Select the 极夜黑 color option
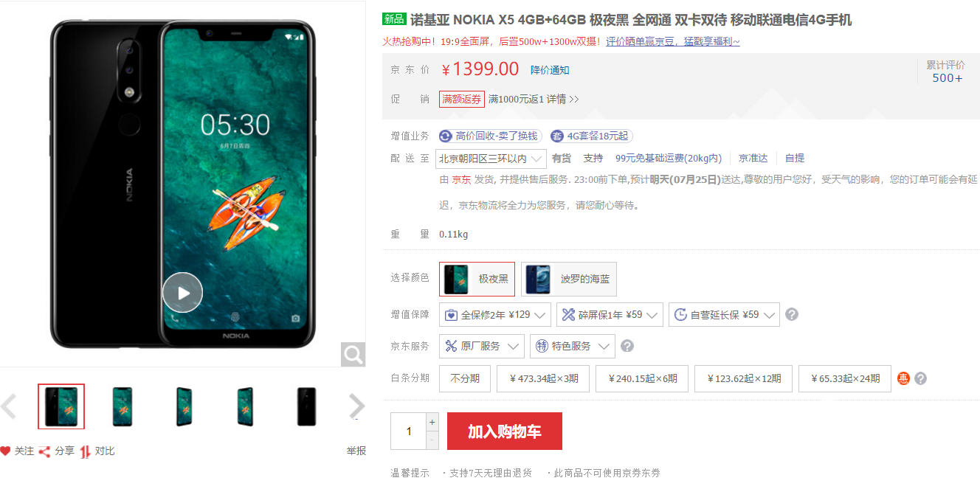Viewport: 980px width, 489px height. [x=477, y=279]
